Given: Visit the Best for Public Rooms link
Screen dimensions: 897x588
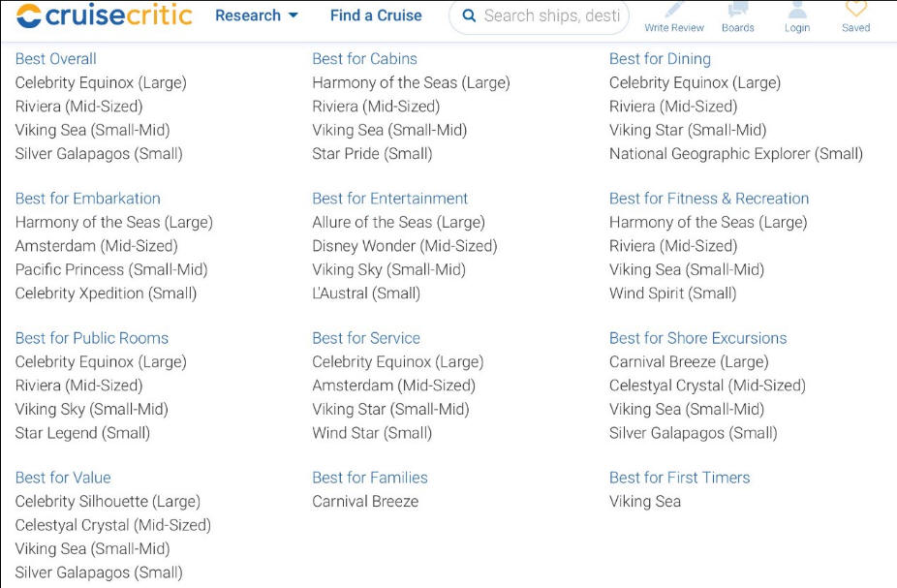Looking at the screenshot, I should [x=91, y=338].
